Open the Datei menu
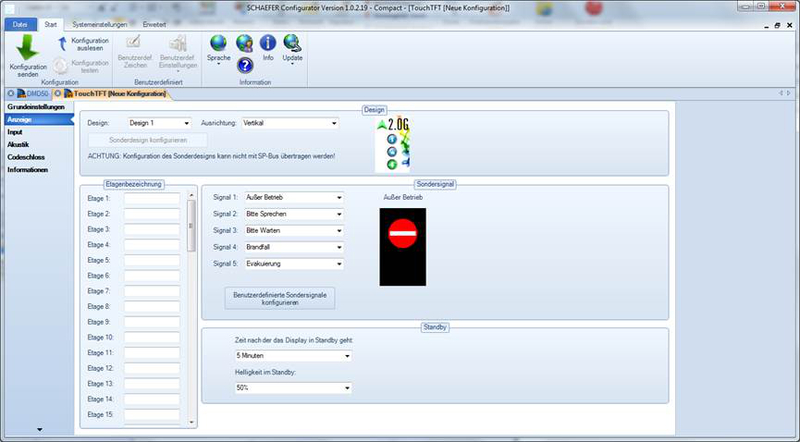The width and height of the screenshot is (800, 442). tap(20, 24)
